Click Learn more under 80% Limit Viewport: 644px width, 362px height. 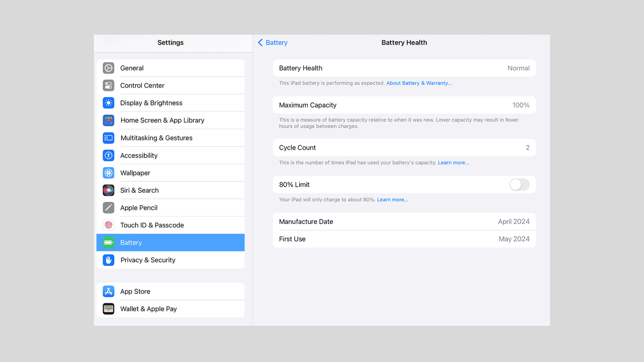tap(392, 200)
